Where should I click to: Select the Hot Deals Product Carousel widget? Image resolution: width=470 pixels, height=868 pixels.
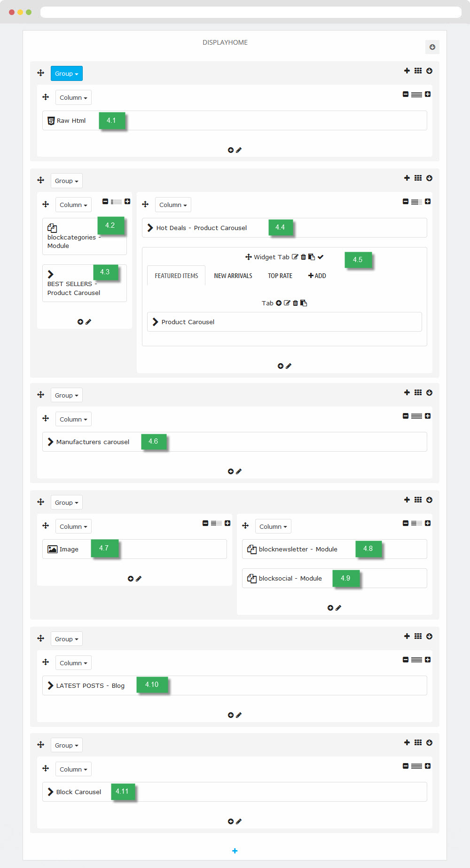point(201,228)
